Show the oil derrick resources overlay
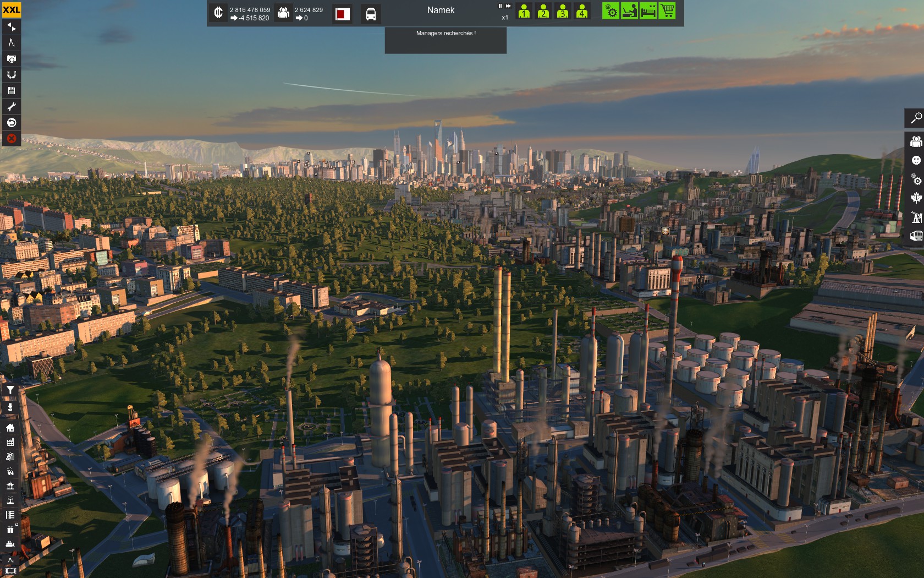Screen dimensions: 924x578 coord(916,217)
